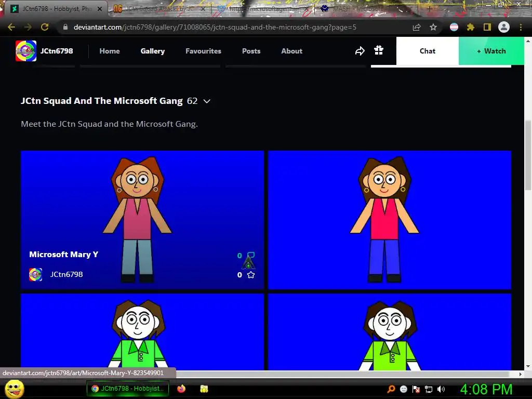Click the scrollbar up arrow
The height and width of the screenshot is (399, 532).
[528, 41]
